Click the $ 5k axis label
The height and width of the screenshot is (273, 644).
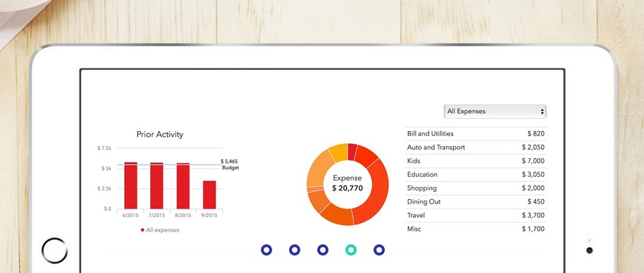click(107, 168)
